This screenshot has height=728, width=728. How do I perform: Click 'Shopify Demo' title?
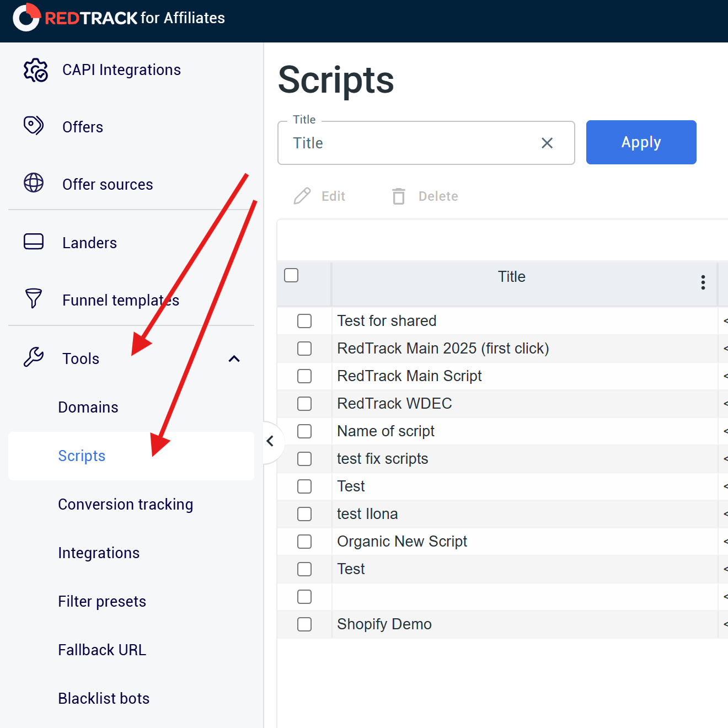pyautogui.click(x=384, y=624)
